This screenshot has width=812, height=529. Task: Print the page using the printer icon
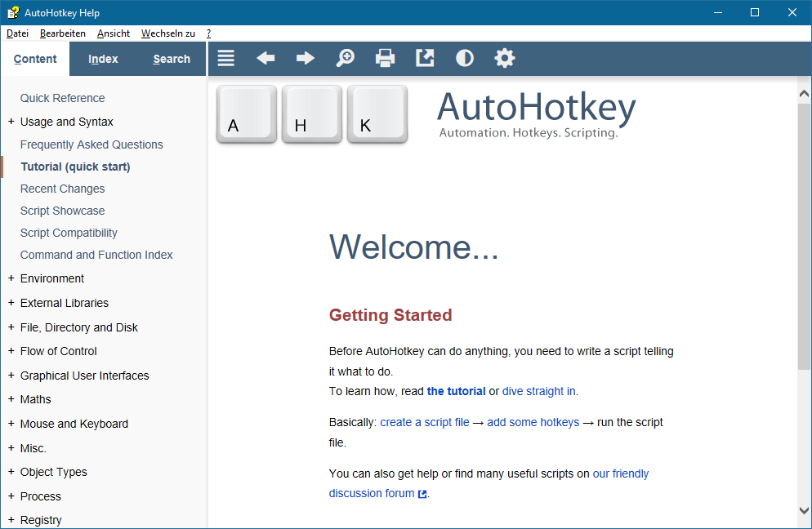(x=385, y=58)
